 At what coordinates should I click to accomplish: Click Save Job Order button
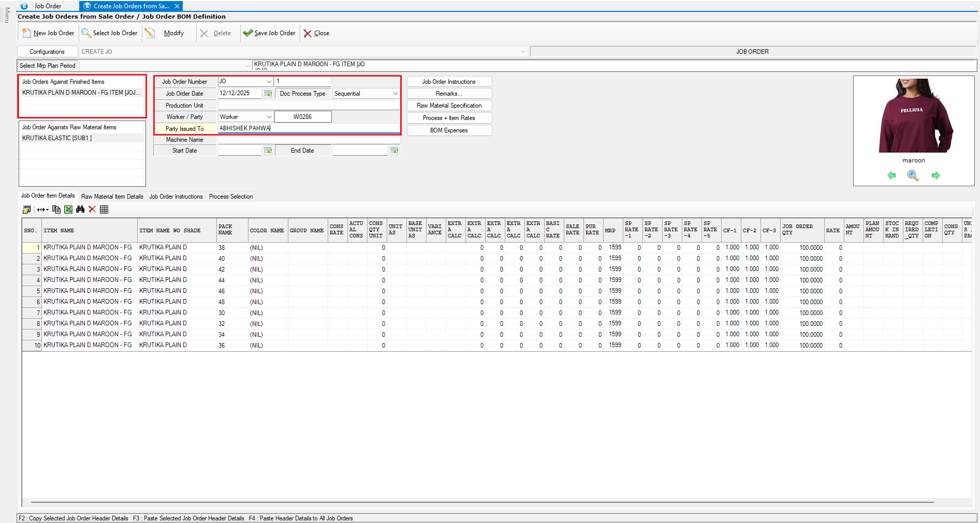coord(269,33)
